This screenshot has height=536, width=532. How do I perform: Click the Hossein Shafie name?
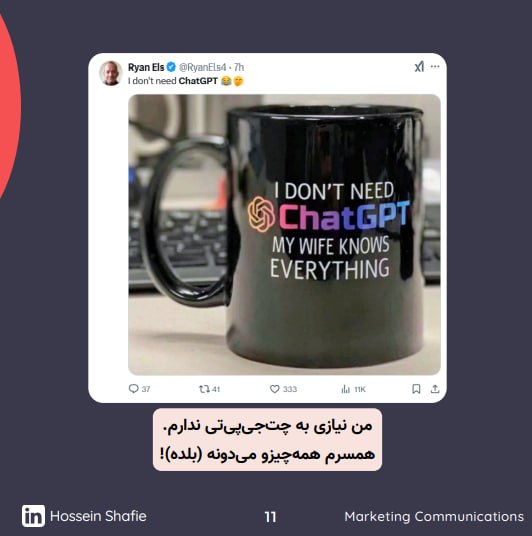(x=98, y=516)
